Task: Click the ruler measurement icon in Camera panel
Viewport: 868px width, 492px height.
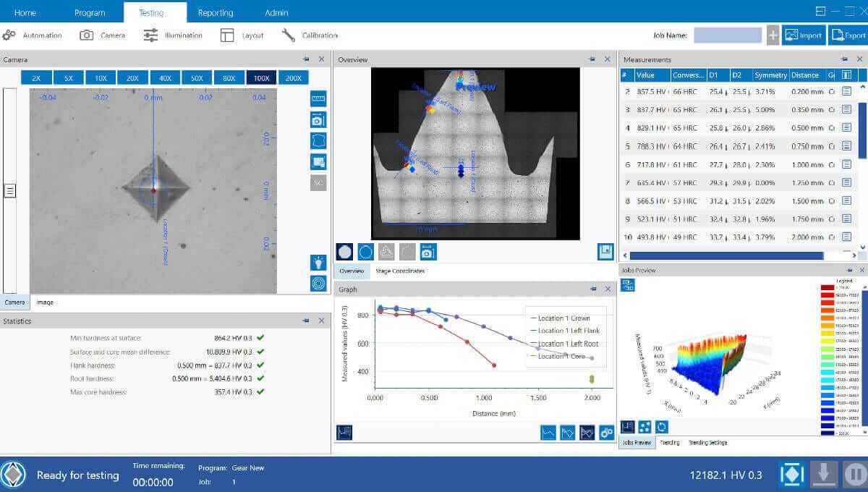Action: pyautogui.click(x=318, y=99)
